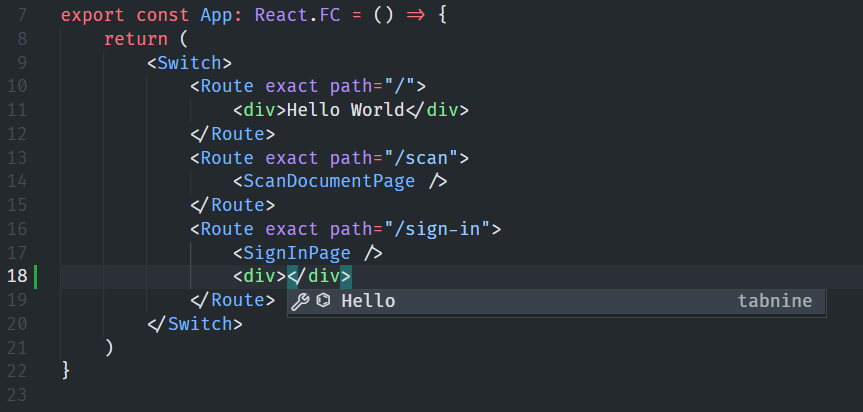The image size is (863, 412).
Task: Accept the "Hello" autocomplete suggestion
Action: pyautogui.click(x=556, y=301)
